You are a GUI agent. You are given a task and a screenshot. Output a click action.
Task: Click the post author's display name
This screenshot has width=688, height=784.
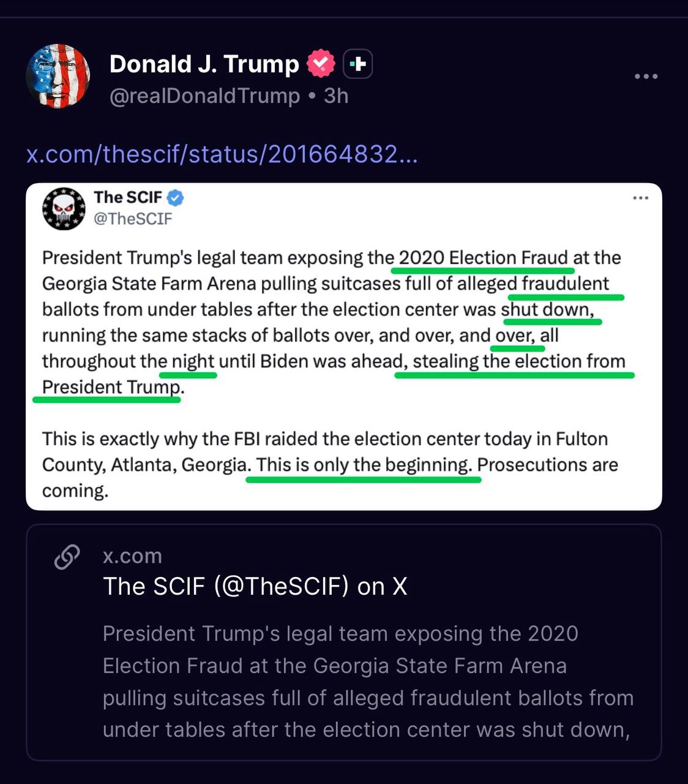click(204, 64)
